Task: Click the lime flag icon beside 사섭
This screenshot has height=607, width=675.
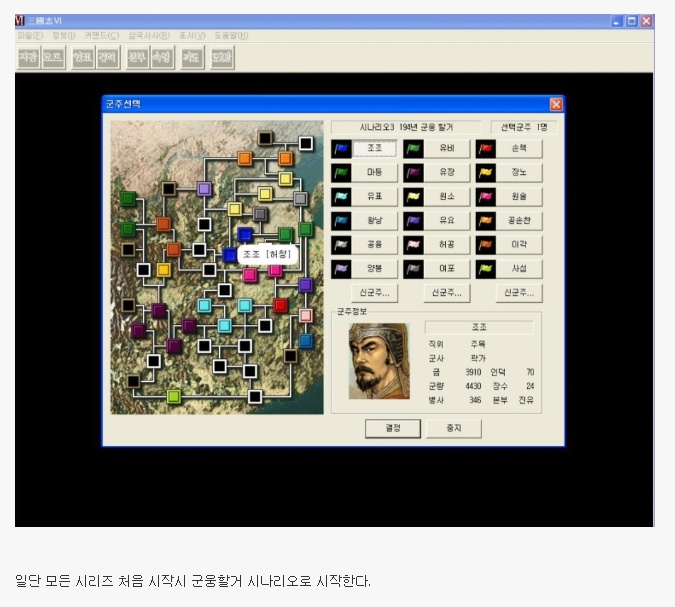Action: coord(486,269)
